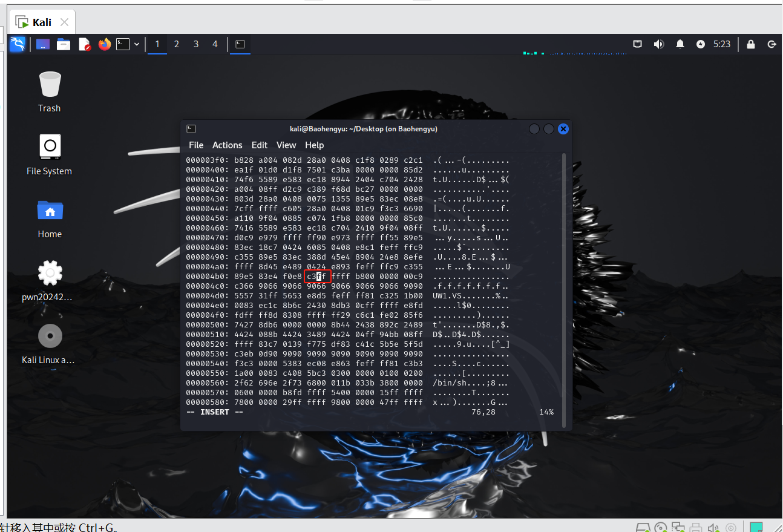This screenshot has width=783, height=532.
Task: Click the VM CD/DVD status icon
Action: coord(661,528)
